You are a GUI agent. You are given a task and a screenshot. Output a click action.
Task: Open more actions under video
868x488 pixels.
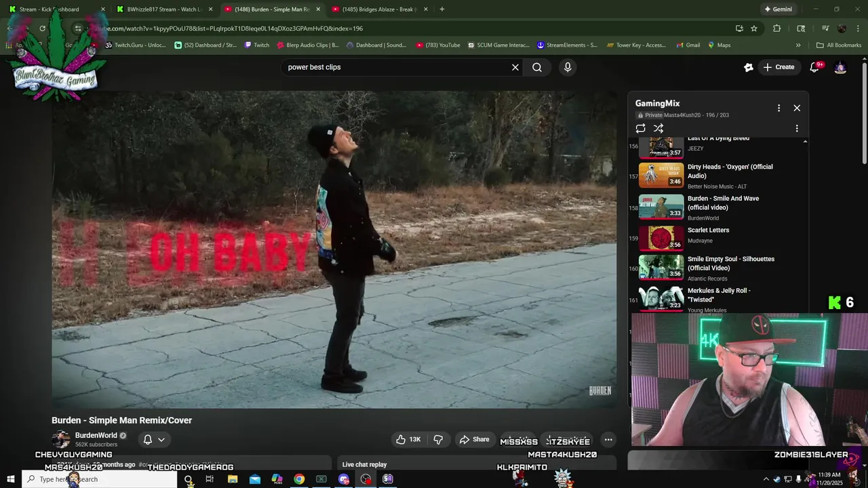(x=608, y=439)
